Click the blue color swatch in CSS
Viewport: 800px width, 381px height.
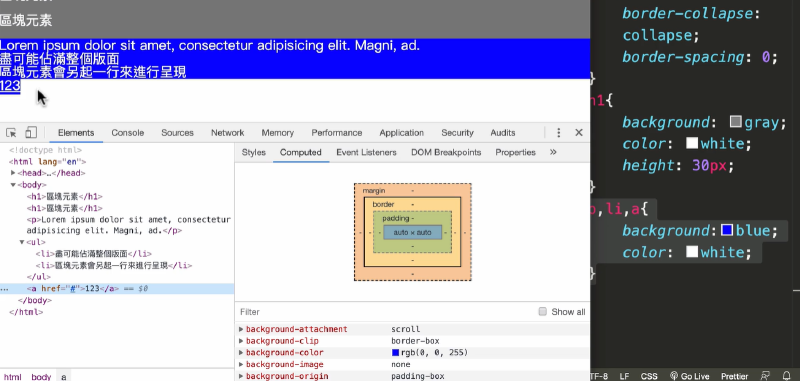[x=727, y=231]
